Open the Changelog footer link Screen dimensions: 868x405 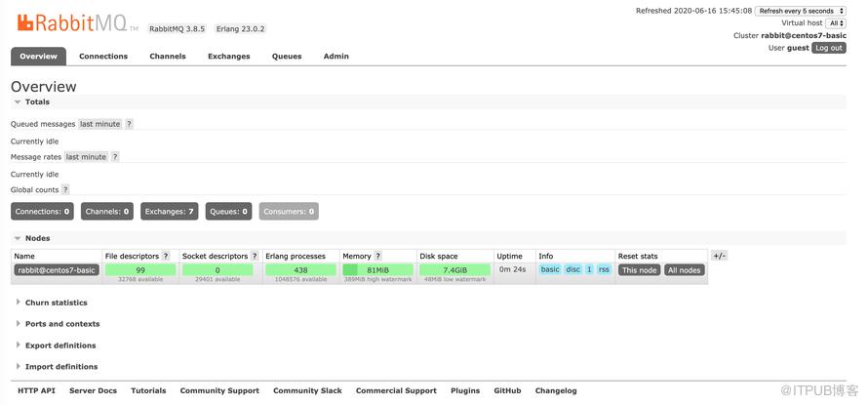tap(556, 390)
